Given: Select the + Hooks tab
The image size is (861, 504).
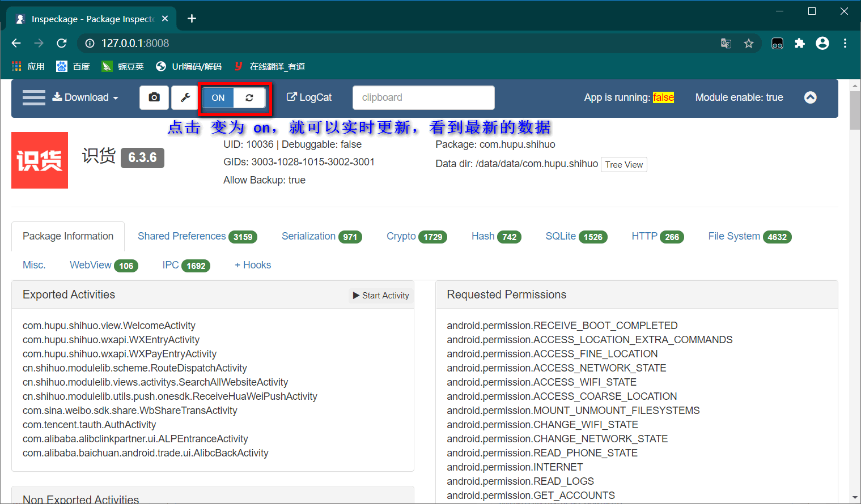Looking at the screenshot, I should tap(253, 265).
